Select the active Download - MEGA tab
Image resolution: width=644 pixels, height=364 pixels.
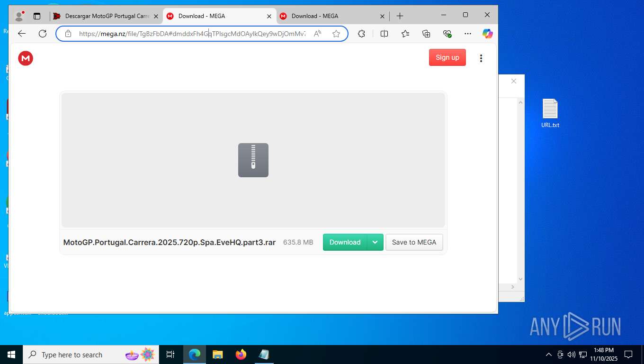[x=220, y=16]
